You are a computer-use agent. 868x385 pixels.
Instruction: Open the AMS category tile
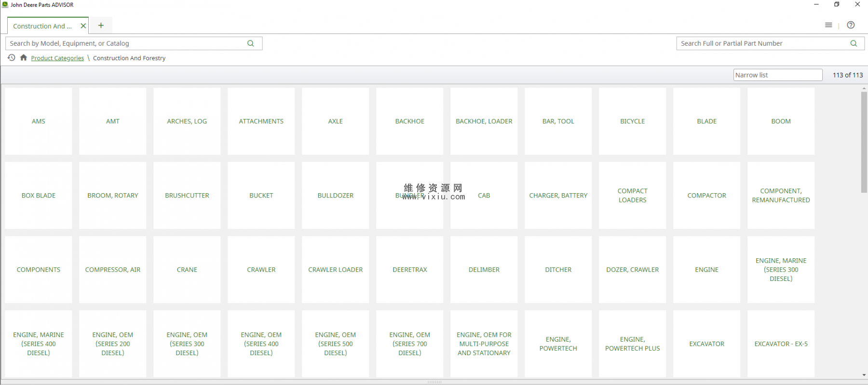[x=39, y=121]
